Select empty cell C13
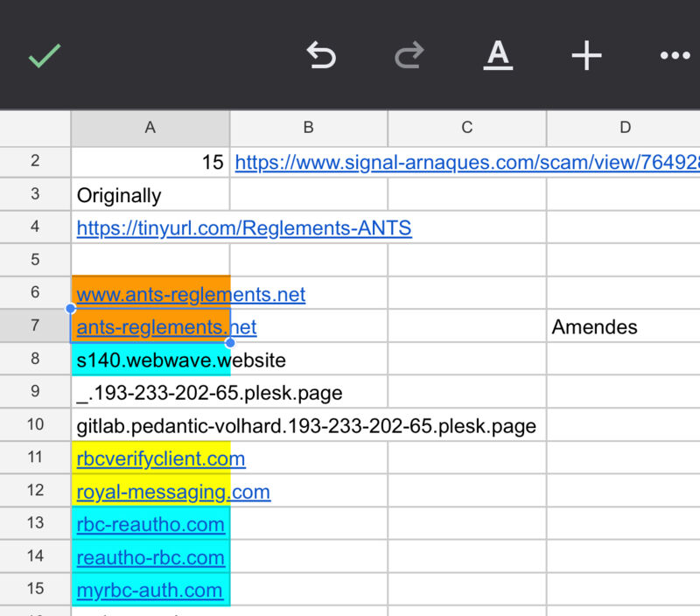 pos(467,522)
